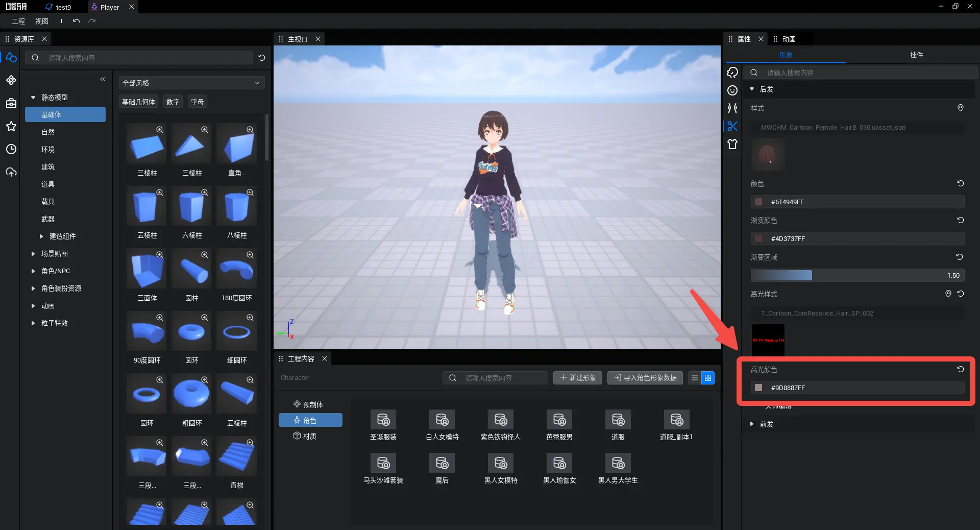Close the 资源库 panel tab

point(44,39)
